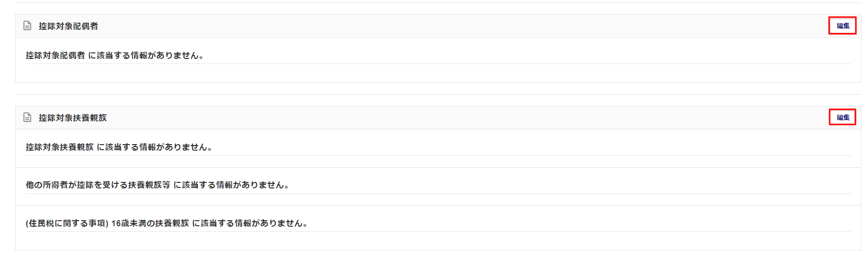868x260 pixels.
Task: Click the bold 控除対象配偶者 label in no-data message
Action: click(x=56, y=55)
